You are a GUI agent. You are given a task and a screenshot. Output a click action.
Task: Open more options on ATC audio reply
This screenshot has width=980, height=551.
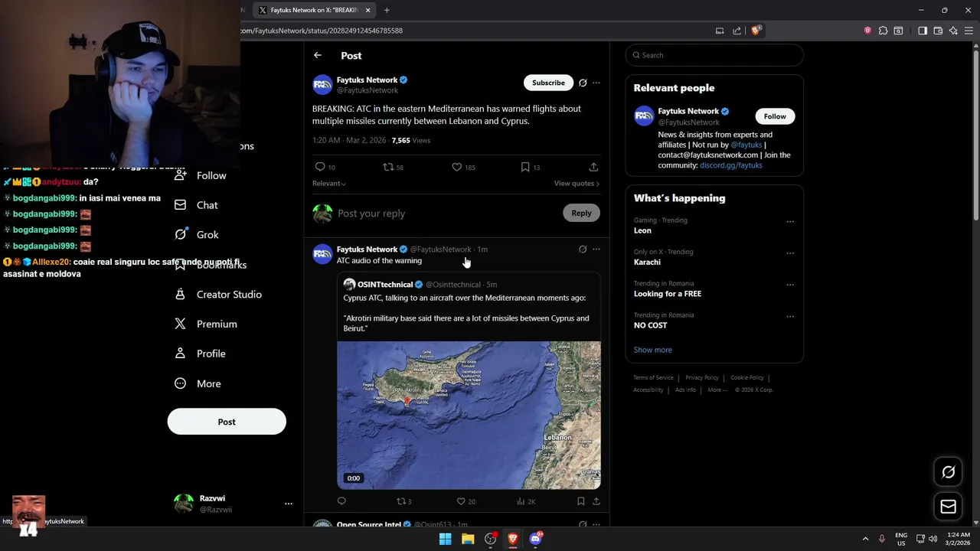(596, 249)
